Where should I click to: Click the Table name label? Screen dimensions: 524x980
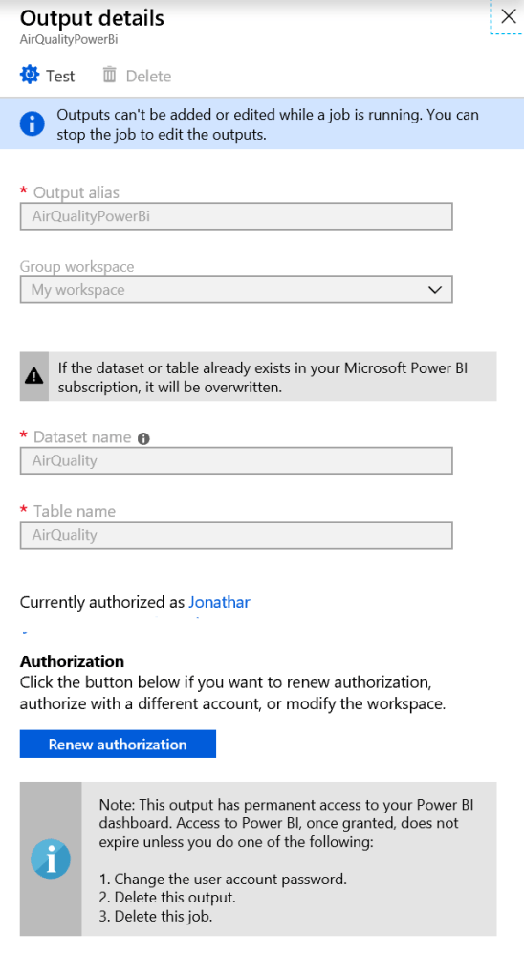pyautogui.click(x=75, y=511)
